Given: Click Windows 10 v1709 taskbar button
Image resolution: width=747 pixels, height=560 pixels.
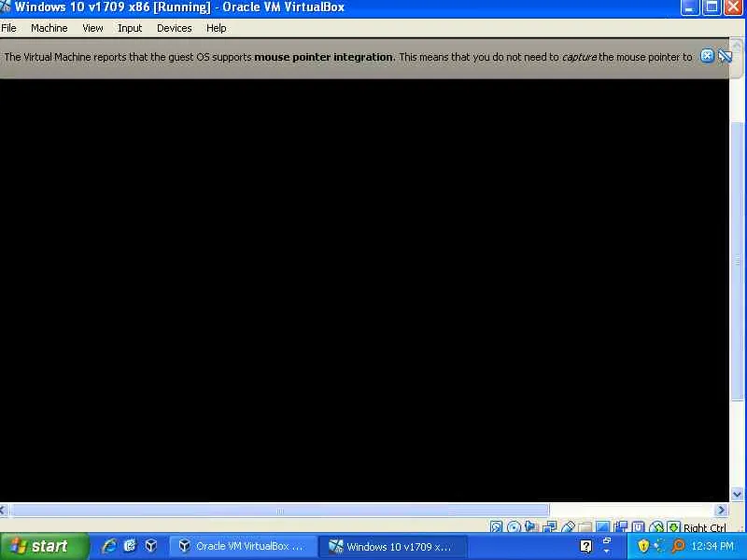Looking at the screenshot, I should click(x=393, y=546).
